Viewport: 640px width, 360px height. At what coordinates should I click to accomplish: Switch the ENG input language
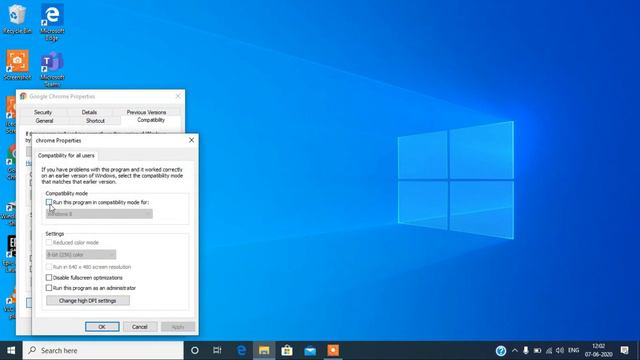point(573,350)
